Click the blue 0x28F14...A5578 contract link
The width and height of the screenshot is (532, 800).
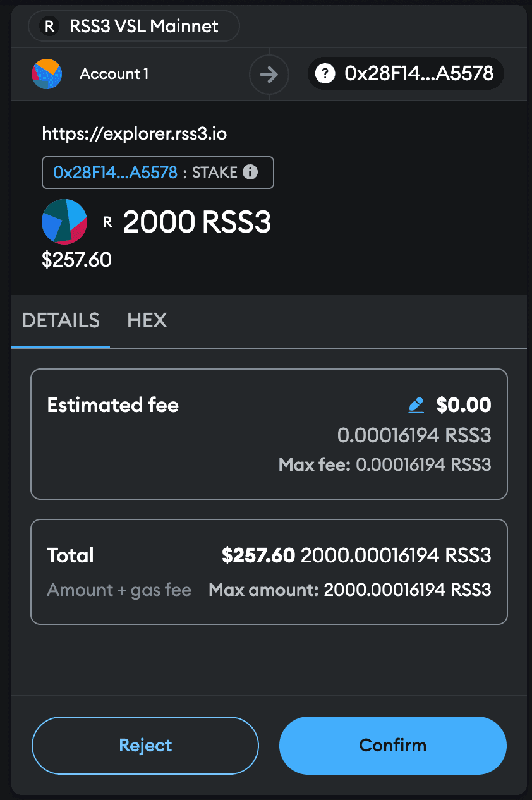116,173
